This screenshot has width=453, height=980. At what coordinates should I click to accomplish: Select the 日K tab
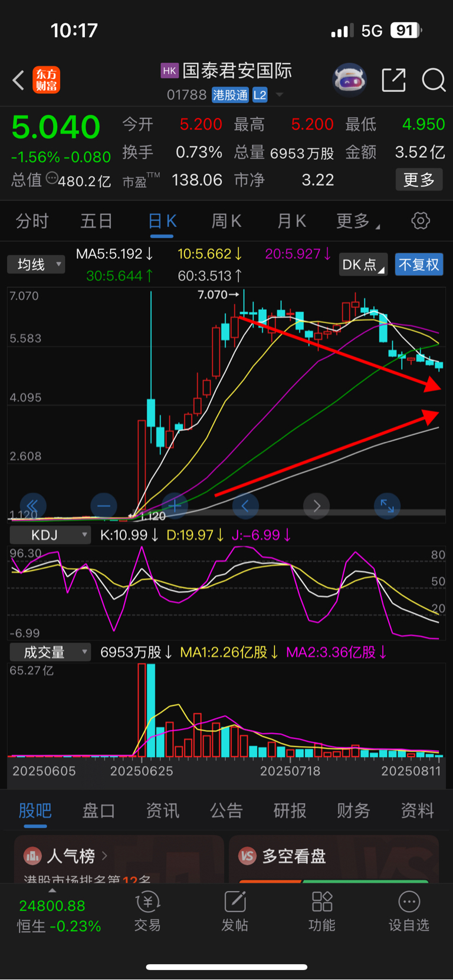click(x=162, y=222)
